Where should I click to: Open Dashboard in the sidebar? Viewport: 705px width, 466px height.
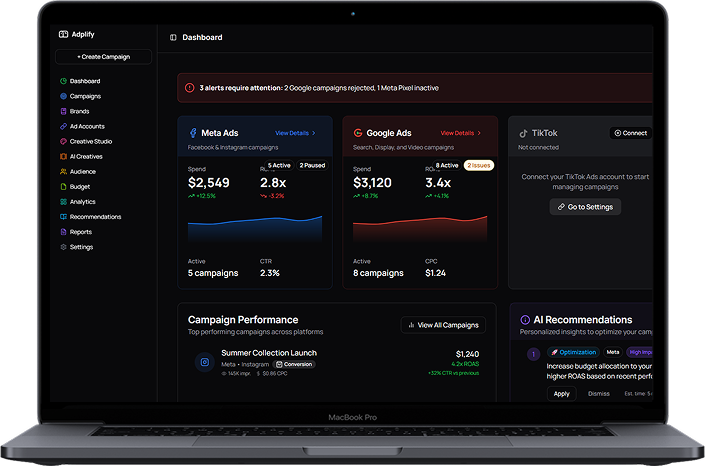coord(80,81)
